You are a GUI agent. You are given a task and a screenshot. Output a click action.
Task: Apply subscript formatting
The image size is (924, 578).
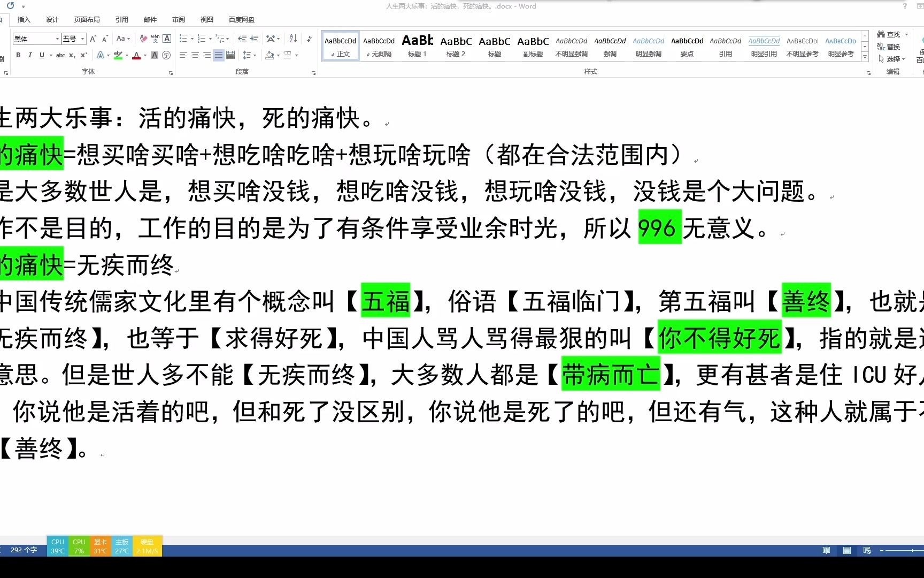pos(73,55)
